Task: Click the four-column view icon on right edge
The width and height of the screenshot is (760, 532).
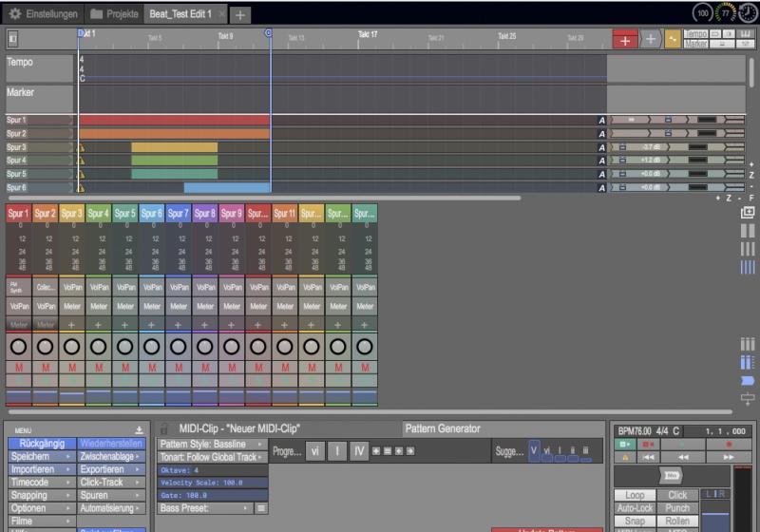Action: click(x=748, y=267)
